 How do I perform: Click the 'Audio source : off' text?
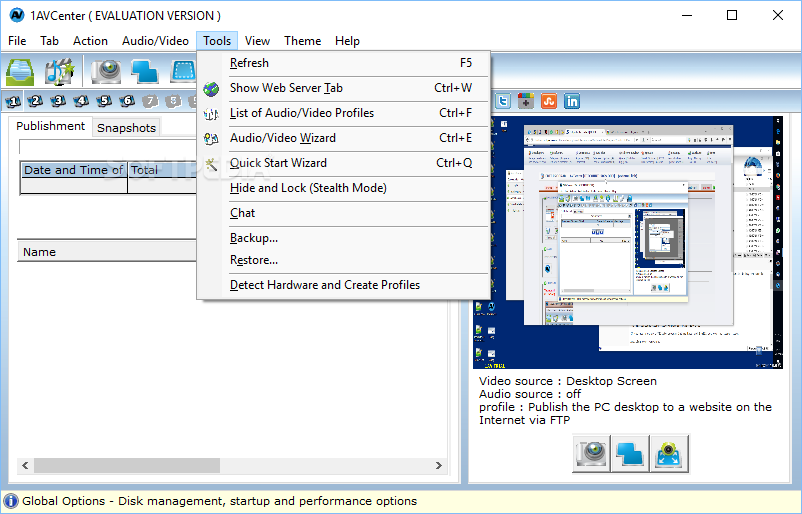coord(530,394)
